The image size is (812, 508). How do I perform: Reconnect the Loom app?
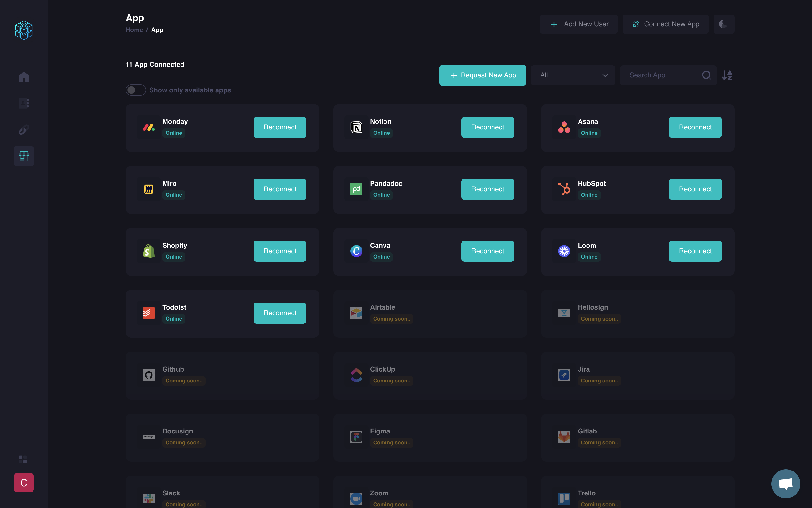coord(695,251)
